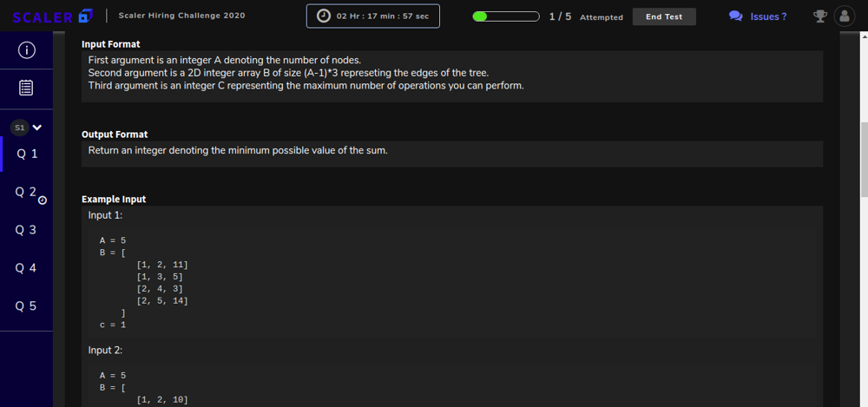The height and width of the screenshot is (407, 868).
Task: Click the Scaler logo
Action: tap(52, 16)
